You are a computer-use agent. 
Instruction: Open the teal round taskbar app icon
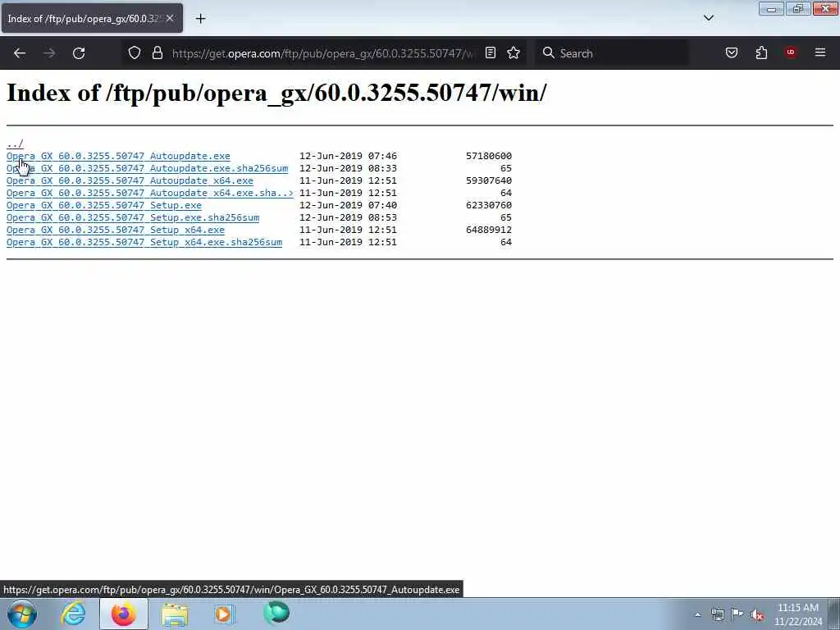276,614
